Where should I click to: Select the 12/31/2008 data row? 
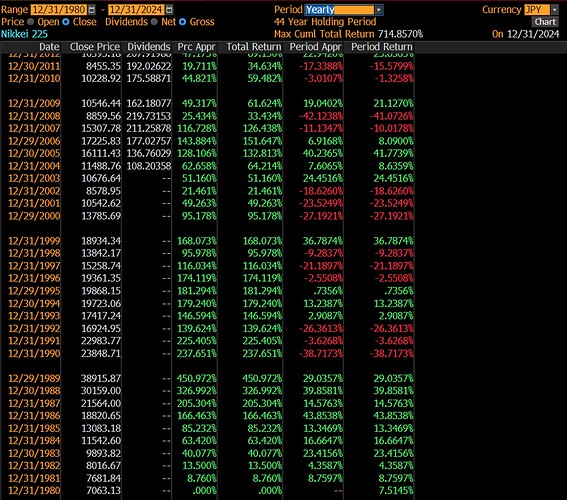click(211, 116)
